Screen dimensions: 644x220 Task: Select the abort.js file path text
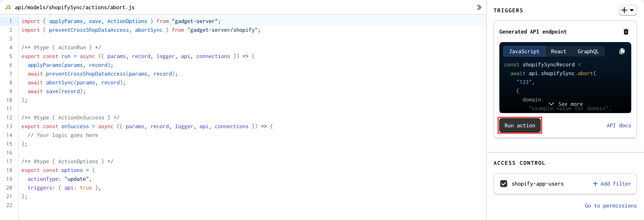click(75, 7)
